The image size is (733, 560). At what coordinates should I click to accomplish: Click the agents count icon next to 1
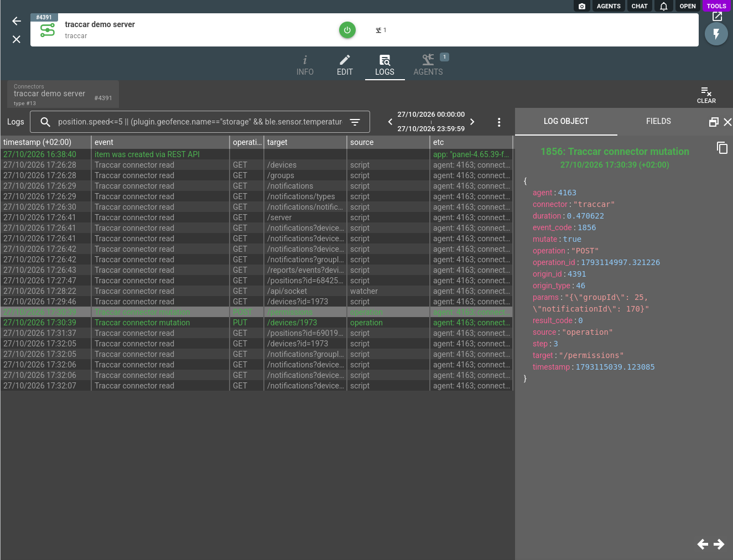[379, 30]
